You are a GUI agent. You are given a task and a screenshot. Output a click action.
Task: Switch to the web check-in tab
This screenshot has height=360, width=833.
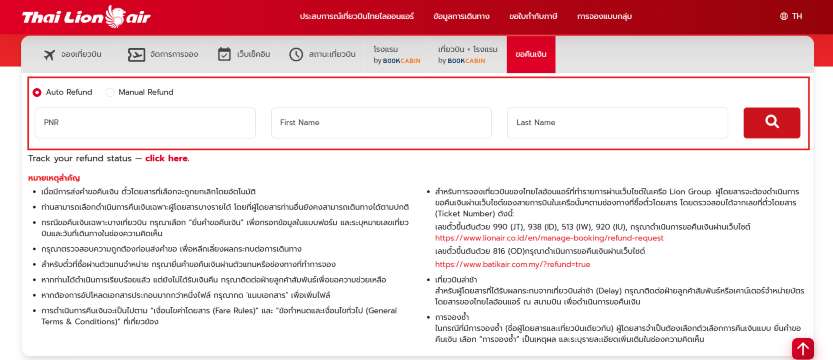tap(244, 54)
